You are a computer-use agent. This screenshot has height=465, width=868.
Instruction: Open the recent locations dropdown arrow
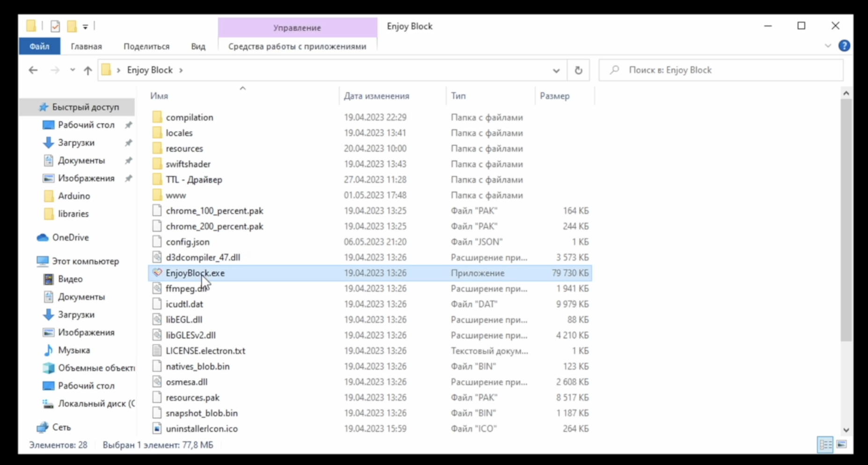click(72, 70)
